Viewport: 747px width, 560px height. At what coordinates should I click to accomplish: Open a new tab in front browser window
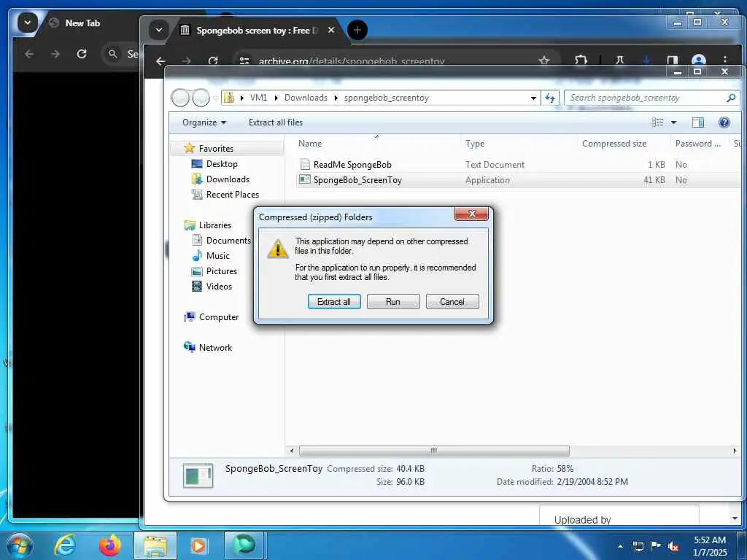click(x=357, y=31)
